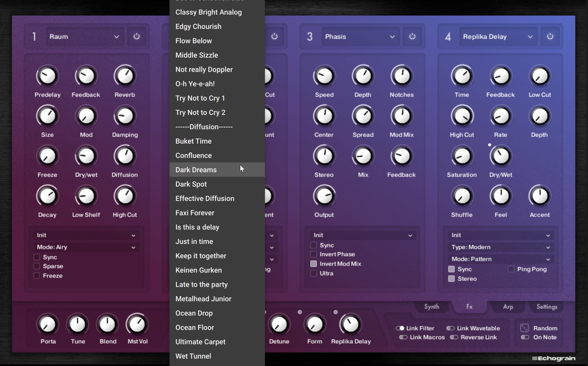The width and height of the screenshot is (588, 366).
Task: Click the Random dice icon
Action: (524, 328)
